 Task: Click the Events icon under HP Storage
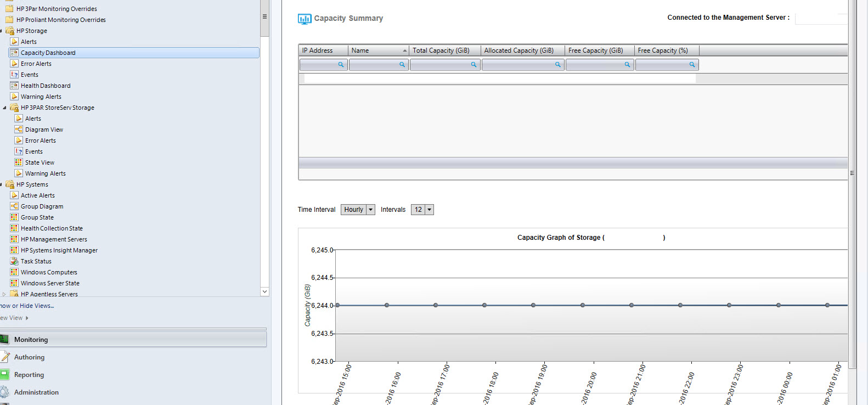tap(14, 75)
